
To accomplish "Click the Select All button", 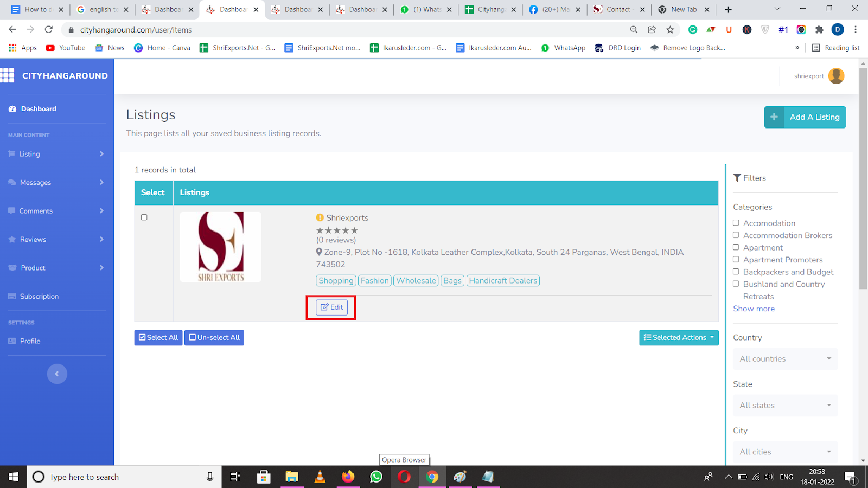I will coord(158,338).
